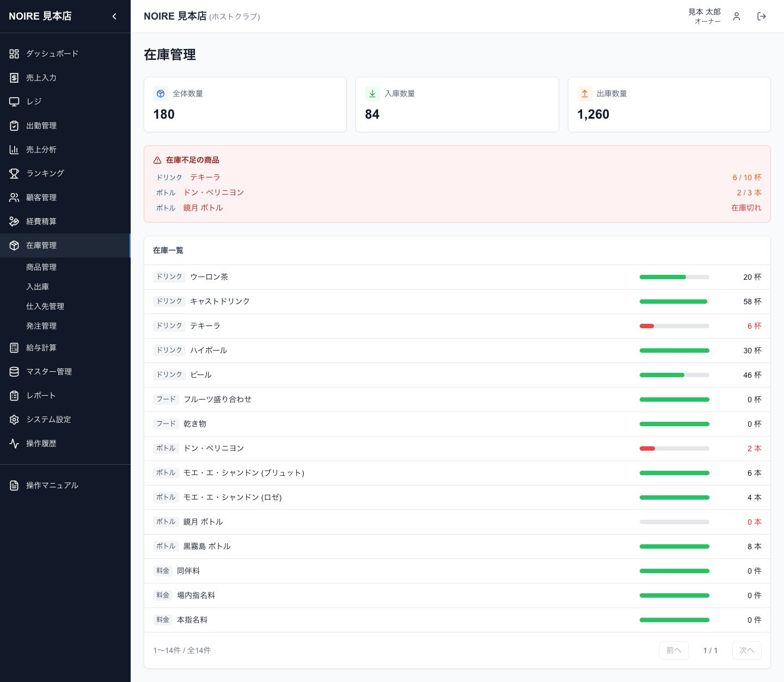Click the 出勤管理 clipboard icon

(14, 126)
